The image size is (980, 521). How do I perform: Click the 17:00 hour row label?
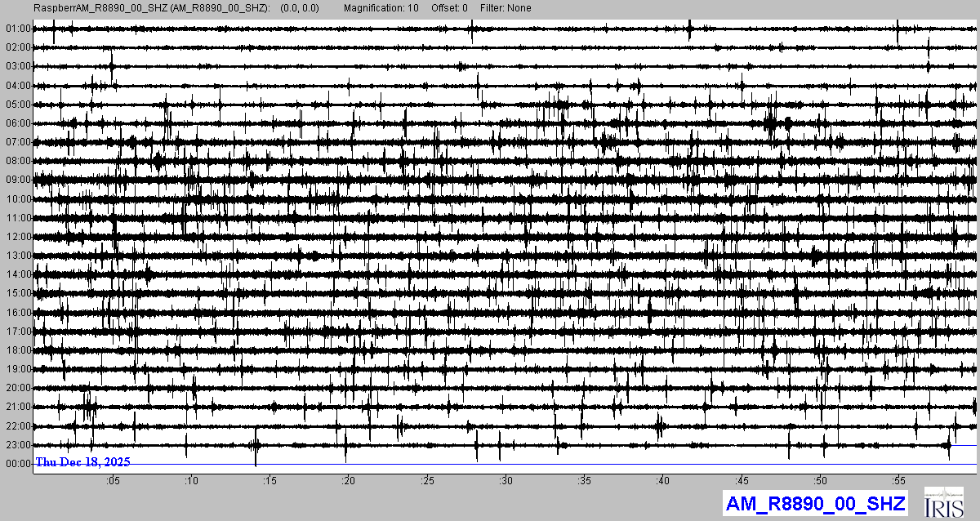tap(18, 332)
